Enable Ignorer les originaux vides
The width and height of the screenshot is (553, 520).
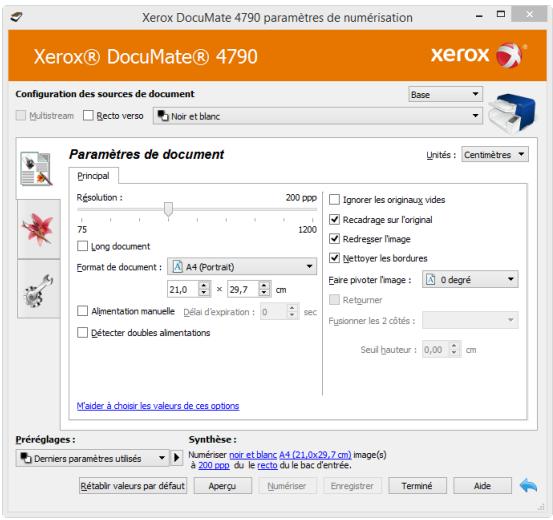(x=334, y=200)
